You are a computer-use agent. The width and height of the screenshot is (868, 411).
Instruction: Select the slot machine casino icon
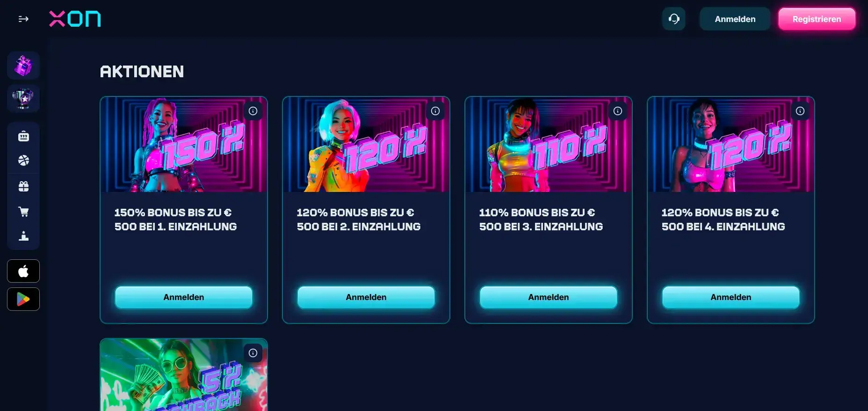coord(23,136)
